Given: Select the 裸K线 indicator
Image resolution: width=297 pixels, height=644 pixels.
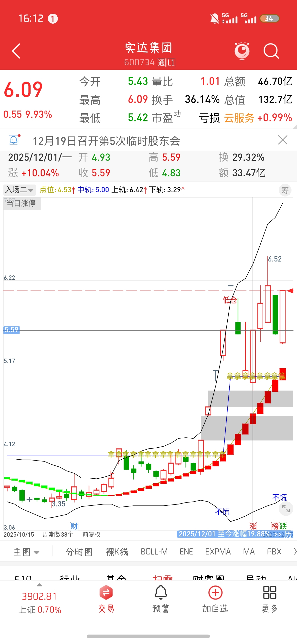Looking at the screenshot, I should click(117, 552).
